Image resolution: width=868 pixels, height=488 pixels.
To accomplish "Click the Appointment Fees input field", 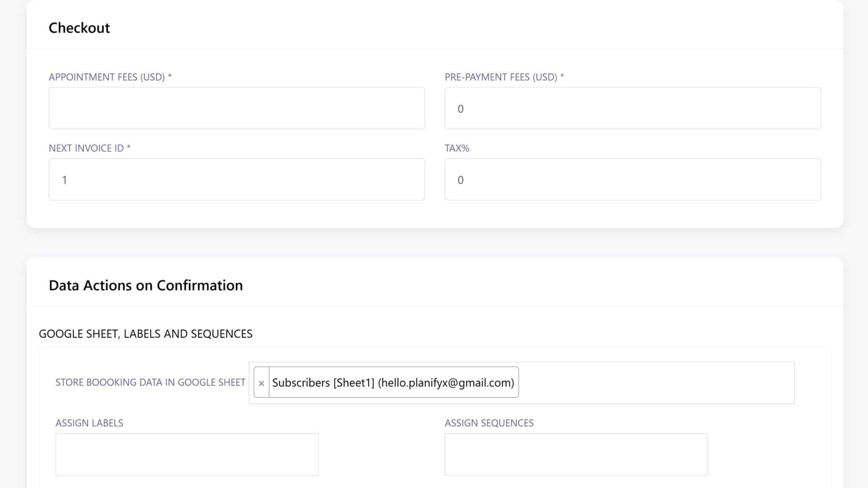I will click(x=236, y=108).
